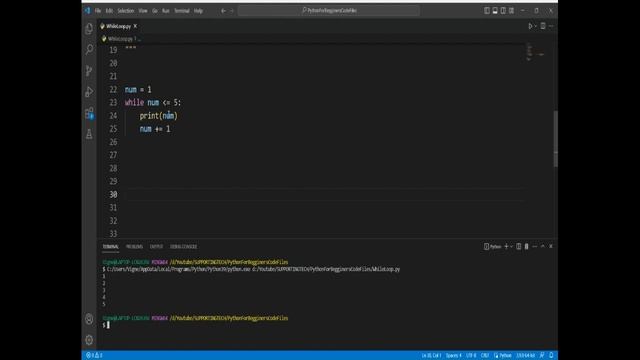Run Python file with play button
The width and height of the screenshot is (640, 360).
click(530, 26)
